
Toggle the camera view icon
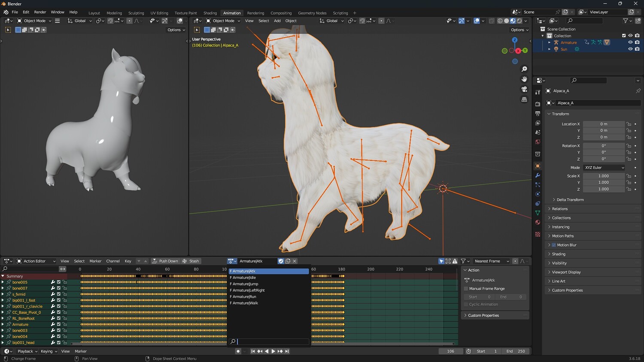pos(524,89)
